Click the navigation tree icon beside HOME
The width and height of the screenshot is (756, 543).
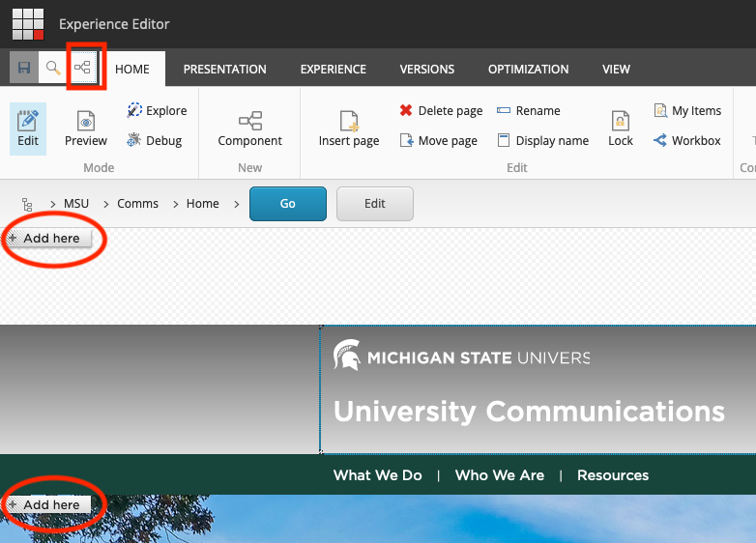point(82,68)
